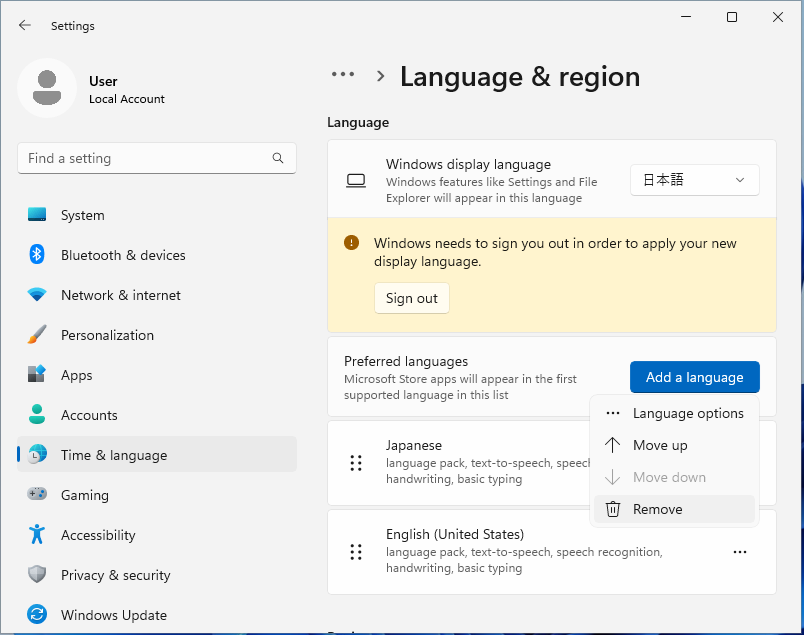Open Windows Update category

point(157,615)
